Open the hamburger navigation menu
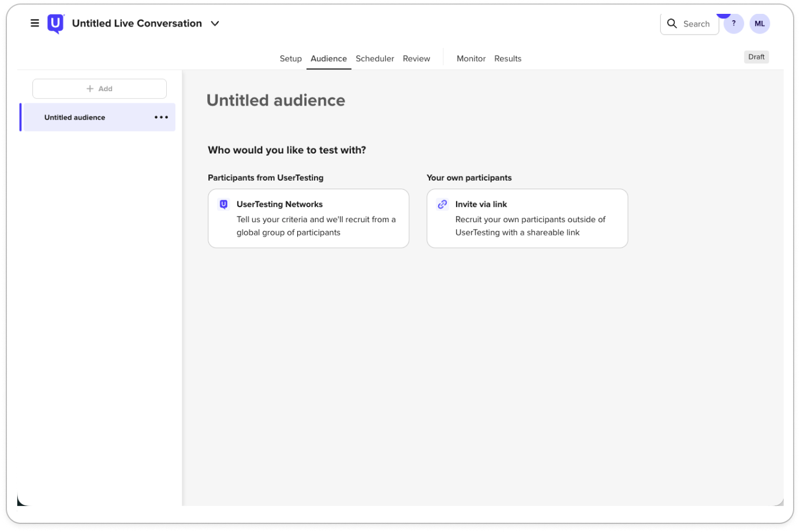800x532 pixels. [x=35, y=24]
